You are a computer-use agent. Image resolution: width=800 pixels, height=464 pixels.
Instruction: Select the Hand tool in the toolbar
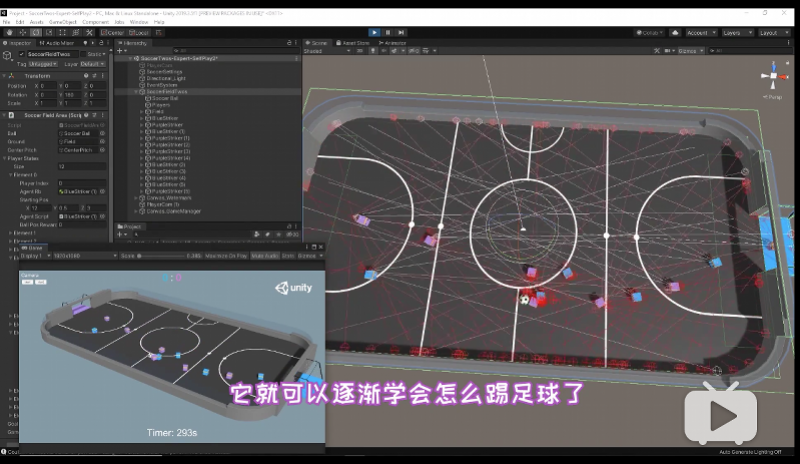pyautogui.click(x=8, y=32)
